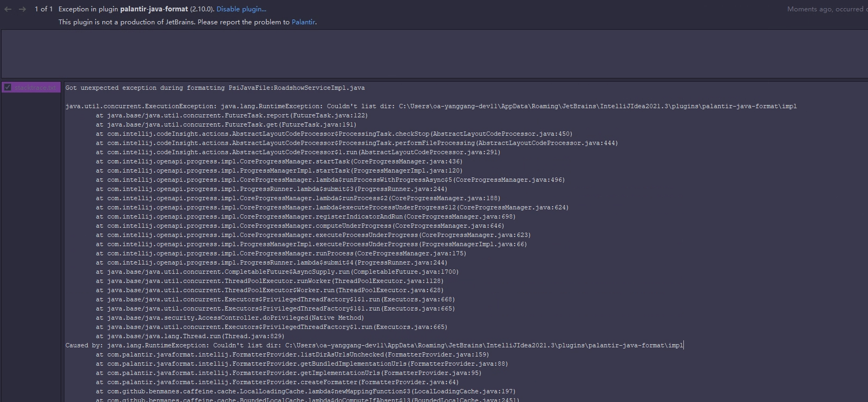
Task: Click the 'FormatterProvider.getImplementationUrls' stack line
Action: click(x=289, y=373)
